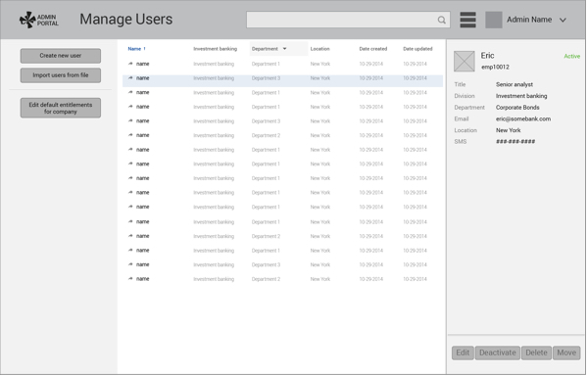588x376 pixels.
Task: Click Eric's profile picture placeholder
Action: (464, 61)
